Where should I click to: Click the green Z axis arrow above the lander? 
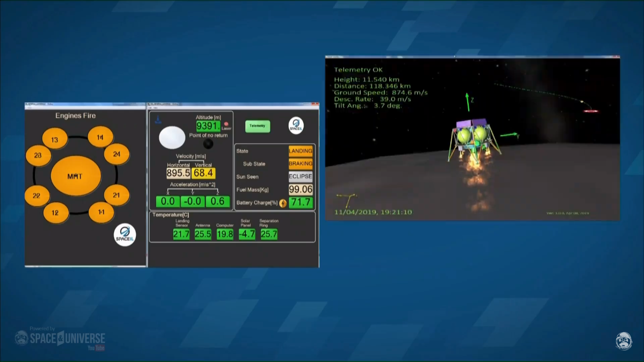tap(468, 102)
